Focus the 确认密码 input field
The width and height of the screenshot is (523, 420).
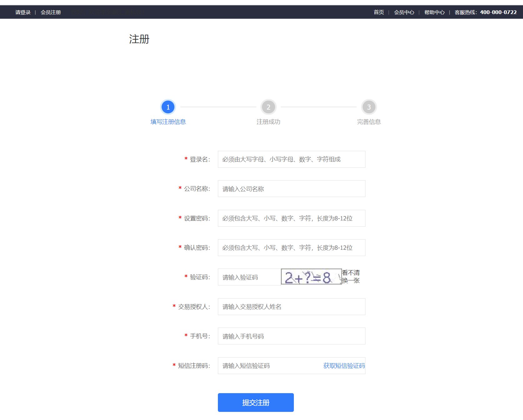292,248
